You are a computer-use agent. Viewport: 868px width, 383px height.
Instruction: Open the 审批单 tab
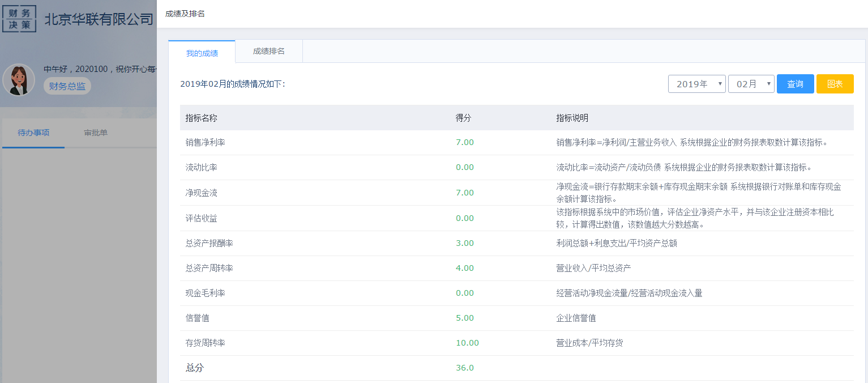pyautogui.click(x=96, y=133)
